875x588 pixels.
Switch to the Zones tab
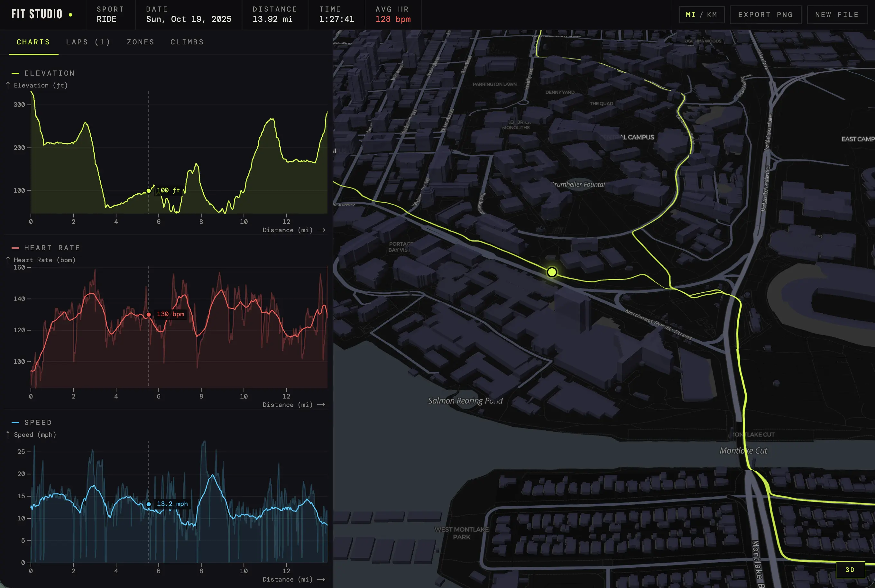point(141,42)
